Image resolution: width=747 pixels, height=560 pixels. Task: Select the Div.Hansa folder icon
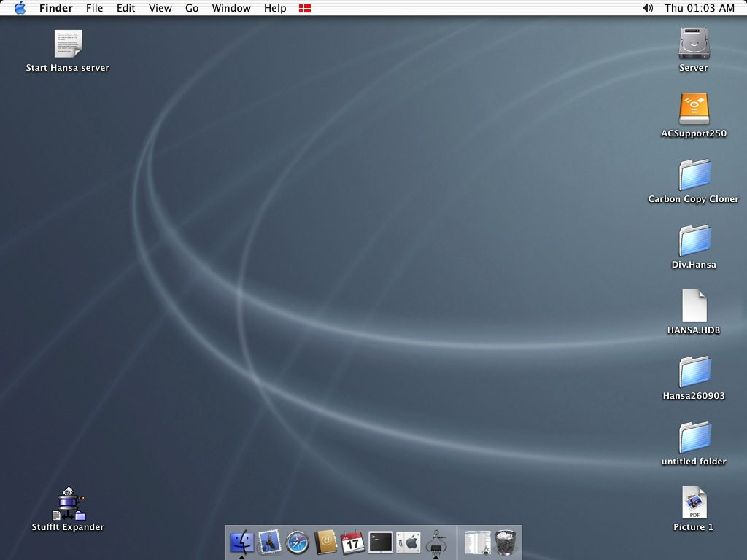click(694, 240)
